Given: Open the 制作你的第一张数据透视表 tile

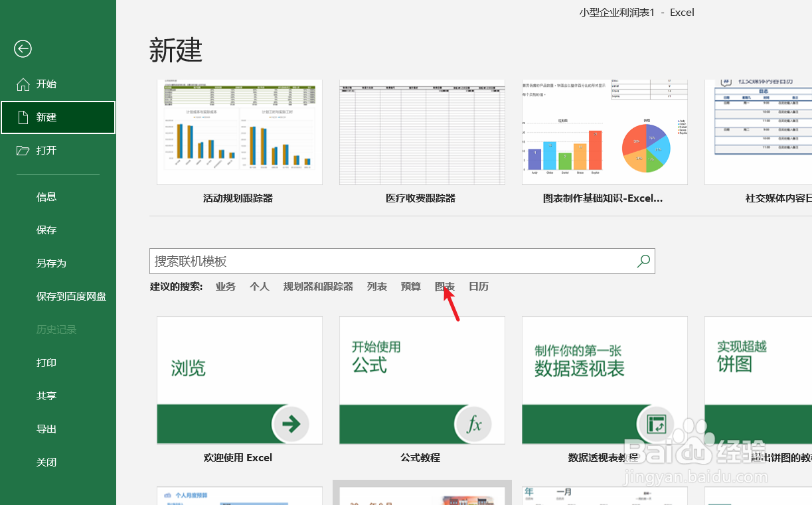Looking at the screenshot, I should click(x=605, y=380).
